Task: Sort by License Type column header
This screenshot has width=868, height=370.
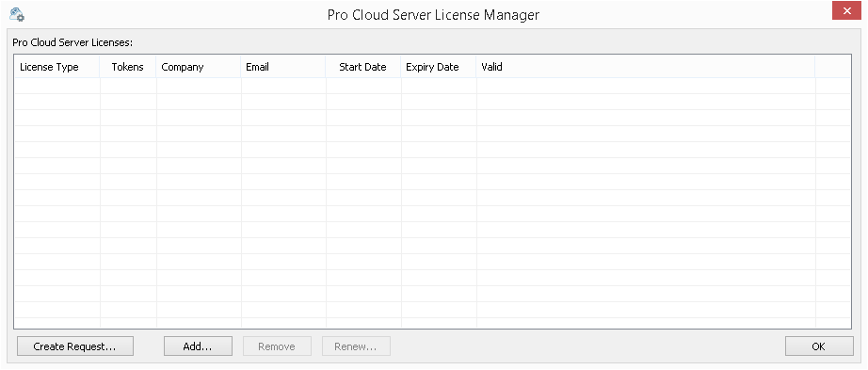Action: (57, 67)
